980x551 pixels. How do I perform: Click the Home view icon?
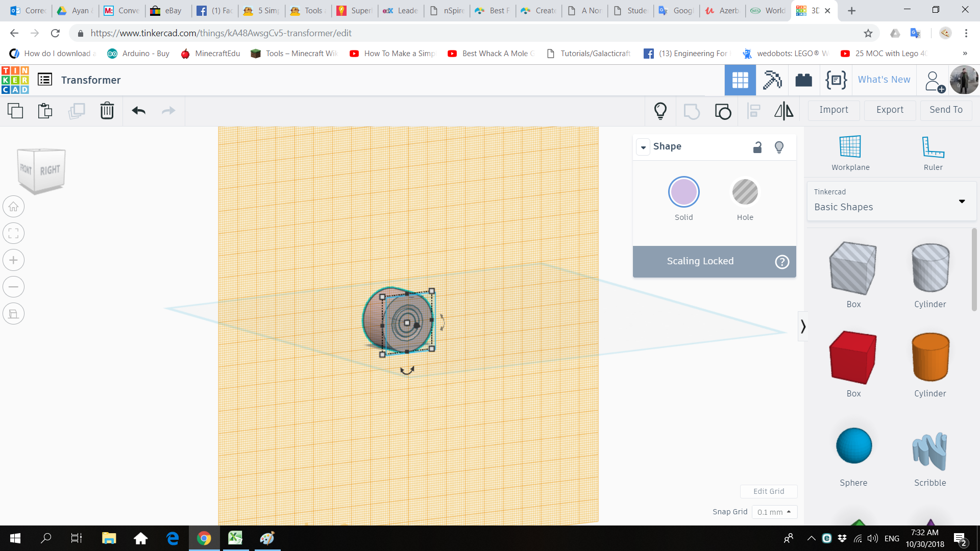[x=14, y=207]
